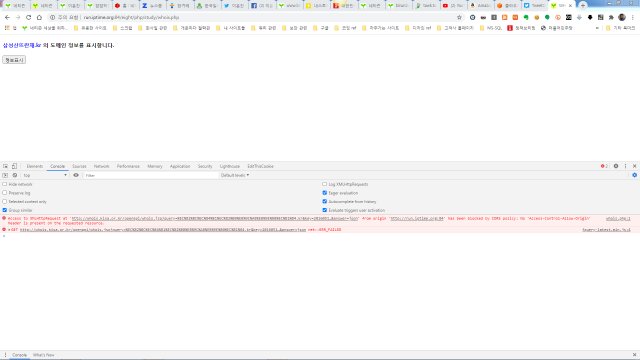640x360 pixels.
Task: Switch to the Facebook tab
Action: pos(262,6)
